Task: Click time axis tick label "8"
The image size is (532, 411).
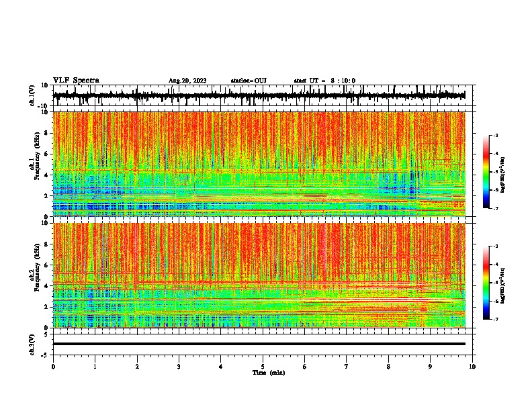Action: [388, 367]
